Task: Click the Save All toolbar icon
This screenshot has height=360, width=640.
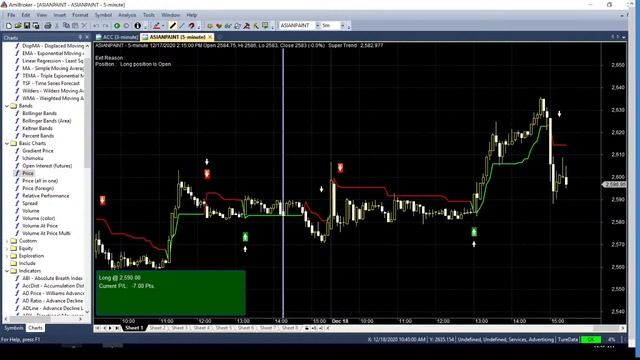Action: tap(36, 26)
